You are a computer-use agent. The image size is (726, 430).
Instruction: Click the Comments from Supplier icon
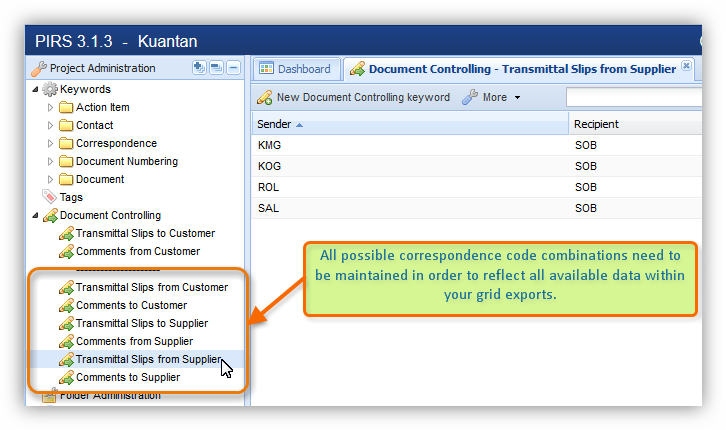(x=66, y=342)
